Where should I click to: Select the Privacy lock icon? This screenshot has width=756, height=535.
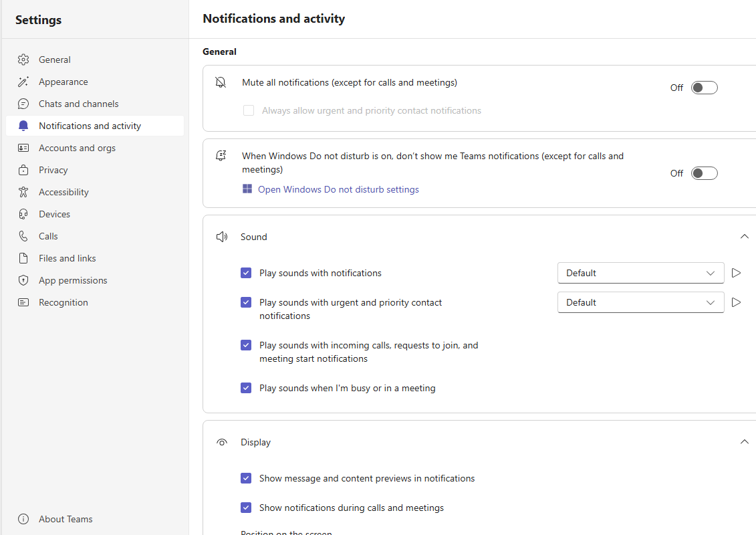coord(23,169)
